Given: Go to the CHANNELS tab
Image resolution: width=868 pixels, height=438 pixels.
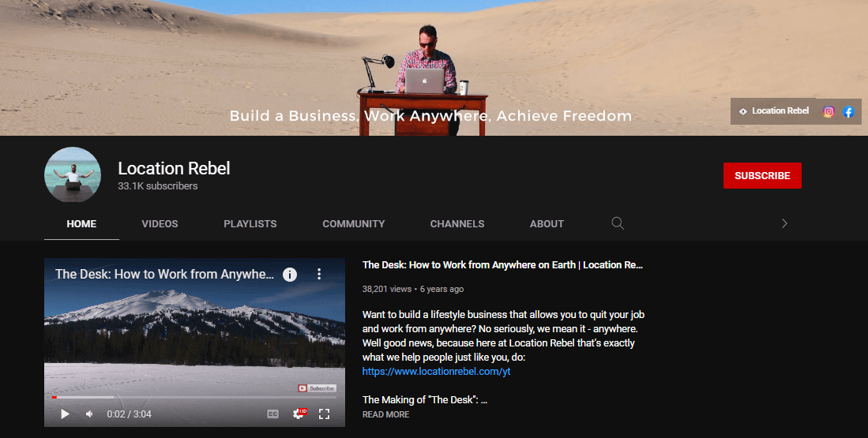Looking at the screenshot, I should tap(457, 224).
